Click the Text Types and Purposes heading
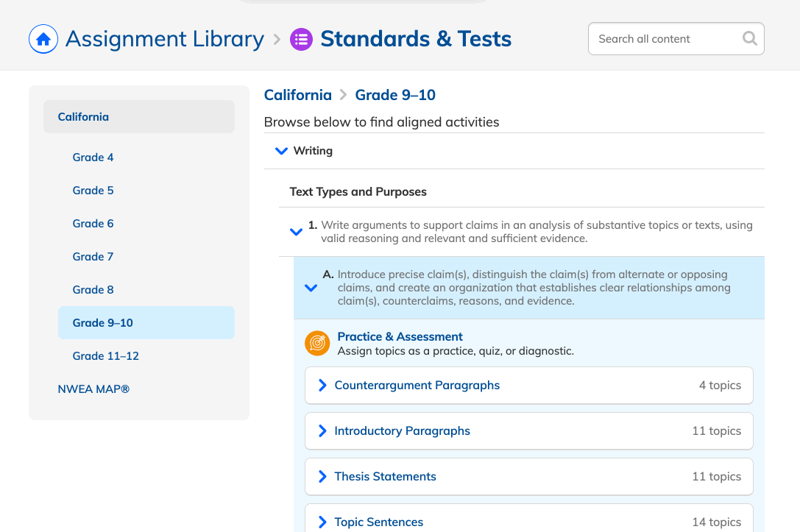The width and height of the screenshot is (800, 532). point(358,192)
